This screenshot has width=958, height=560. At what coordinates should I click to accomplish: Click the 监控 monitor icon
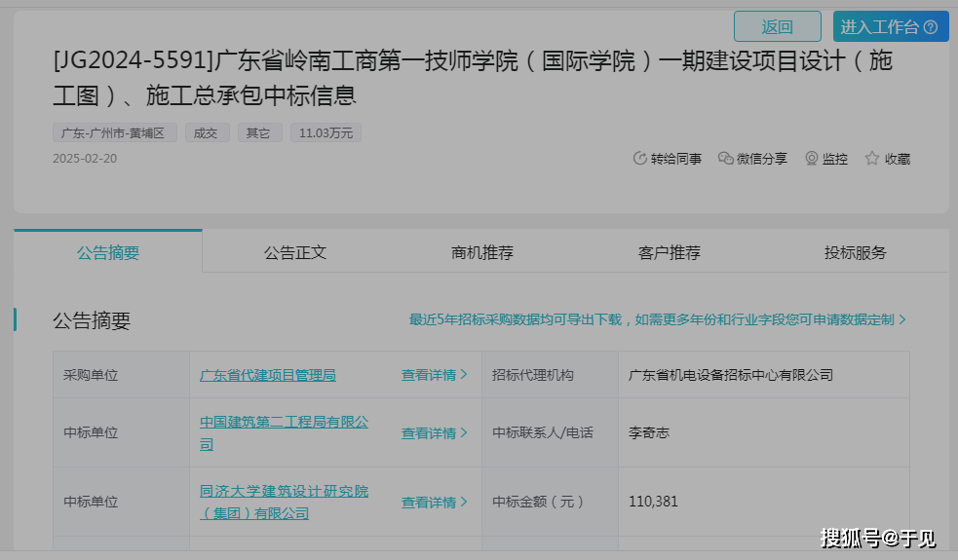point(811,159)
